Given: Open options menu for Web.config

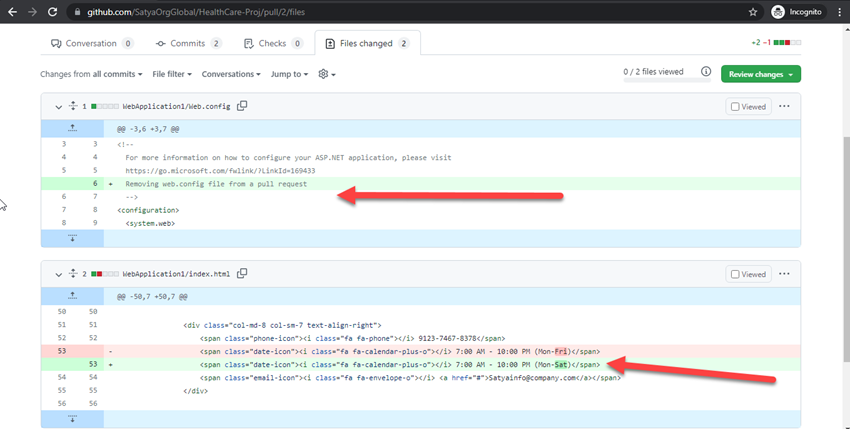Looking at the screenshot, I should click(784, 106).
